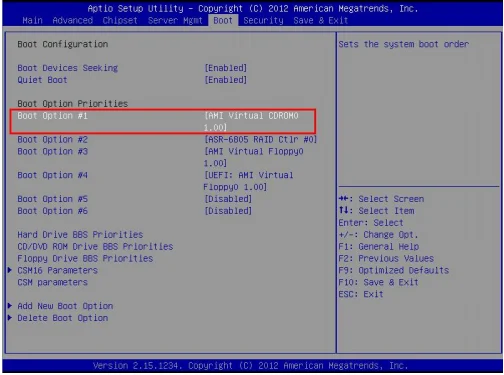The height and width of the screenshot is (375, 504).
Task: Go to the Server Mgmt tab
Action: 175,20
